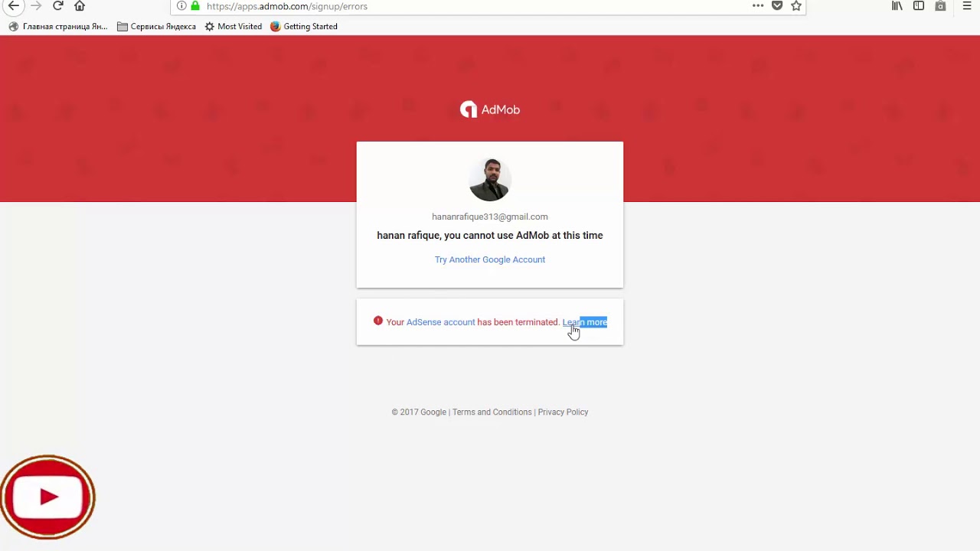980x551 pixels.
Task: Open the Most Visited bookmarks folder
Action: [233, 26]
